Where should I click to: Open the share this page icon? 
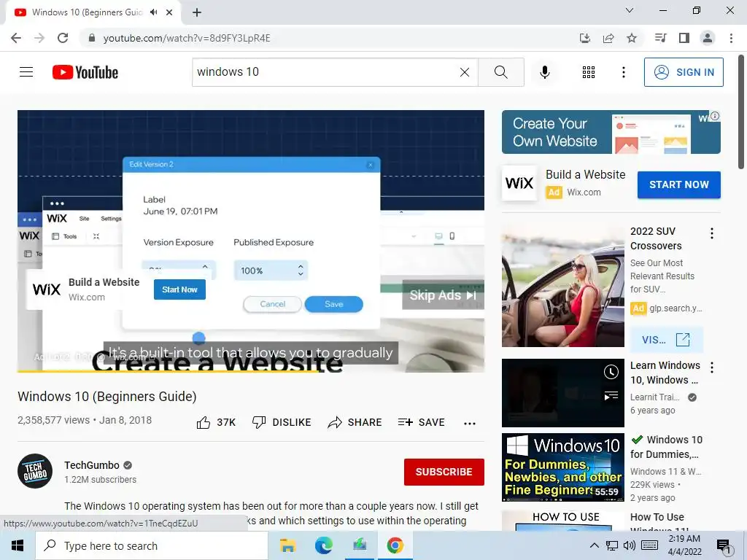pyautogui.click(x=608, y=38)
